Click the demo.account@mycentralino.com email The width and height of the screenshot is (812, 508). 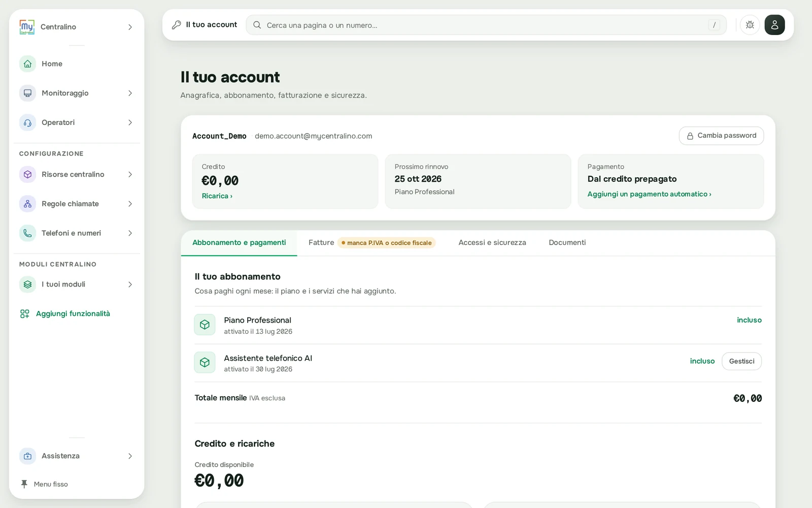(314, 136)
